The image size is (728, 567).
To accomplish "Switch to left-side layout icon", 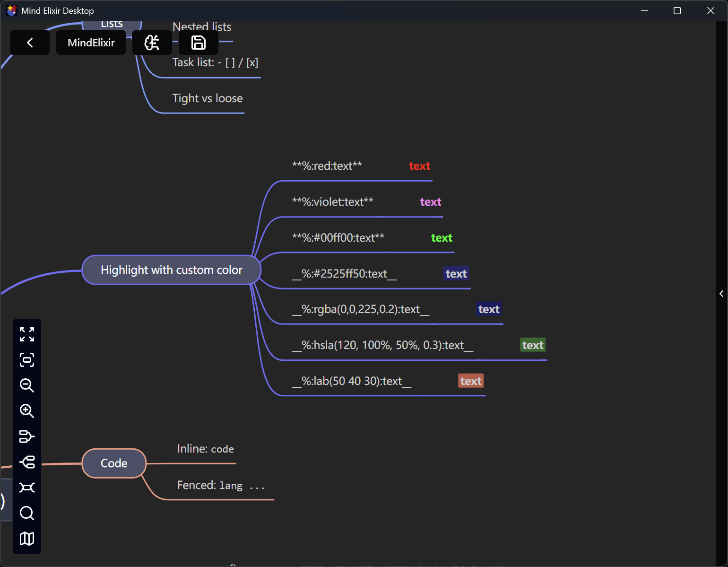I will pyautogui.click(x=27, y=462).
